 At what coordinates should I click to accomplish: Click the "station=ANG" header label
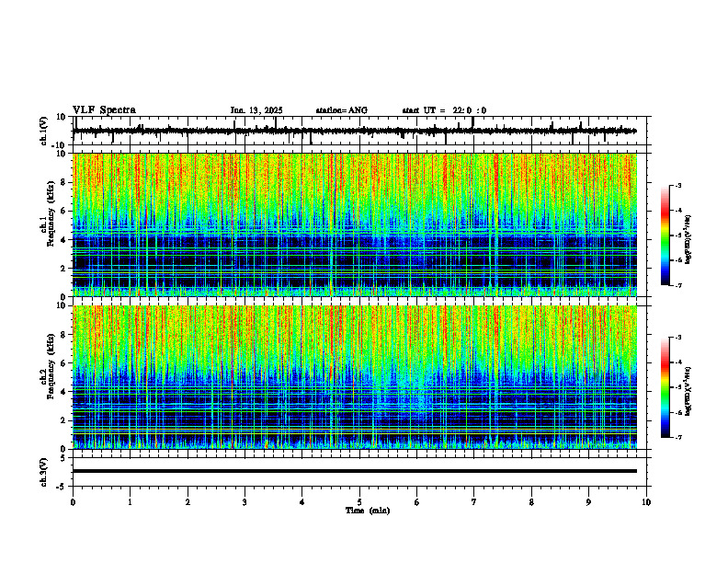pyautogui.click(x=342, y=110)
